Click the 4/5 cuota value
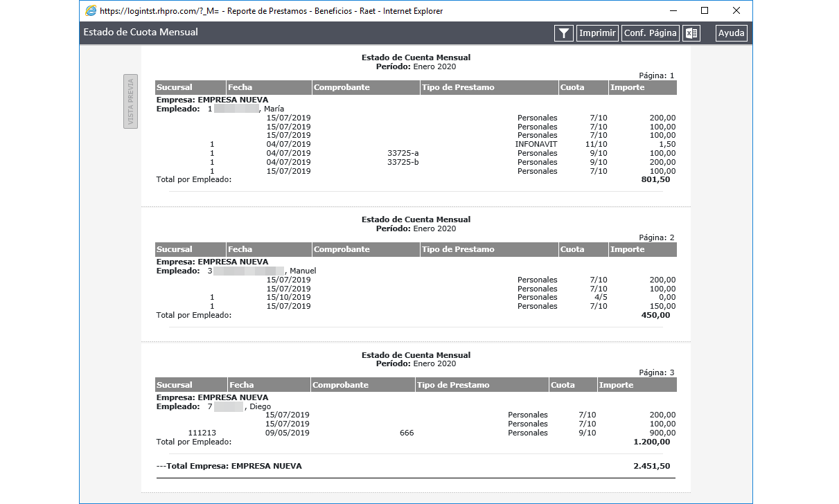The height and width of the screenshot is (504, 839). [x=601, y=298]
